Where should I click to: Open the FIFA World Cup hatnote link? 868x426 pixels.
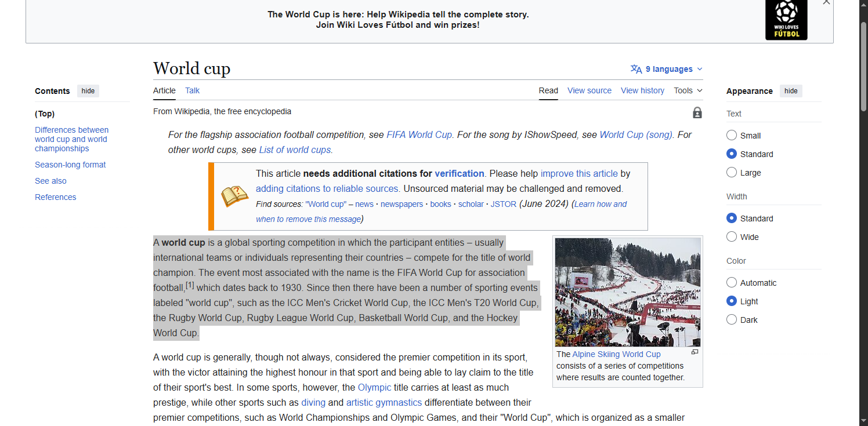tap(419, 134)
